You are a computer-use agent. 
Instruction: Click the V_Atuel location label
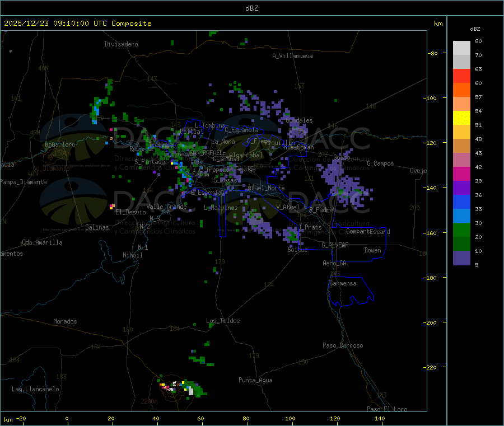pyautogui.click(x=288, y=207)
